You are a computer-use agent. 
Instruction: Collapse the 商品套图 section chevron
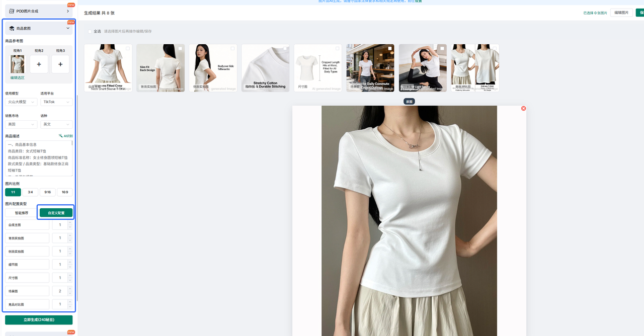point(68,28)
